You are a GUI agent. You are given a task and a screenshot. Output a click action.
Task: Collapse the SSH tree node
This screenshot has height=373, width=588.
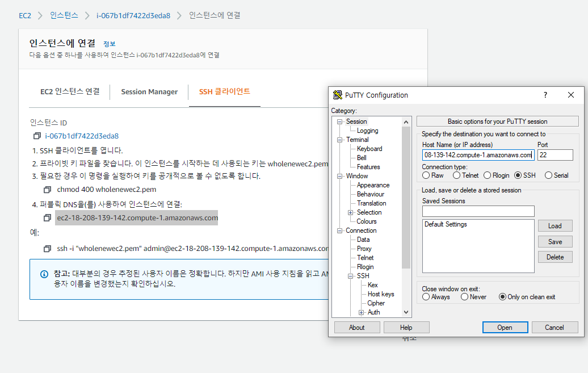click(351, 276)
